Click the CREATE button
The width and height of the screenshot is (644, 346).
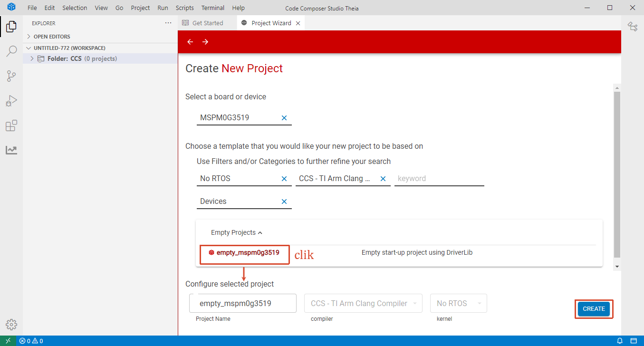[x=594, y=309]
